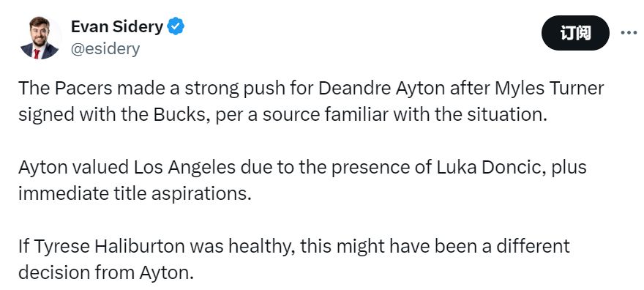Click the paragraph about Tyrese Haliburton's health

point(293,259)
